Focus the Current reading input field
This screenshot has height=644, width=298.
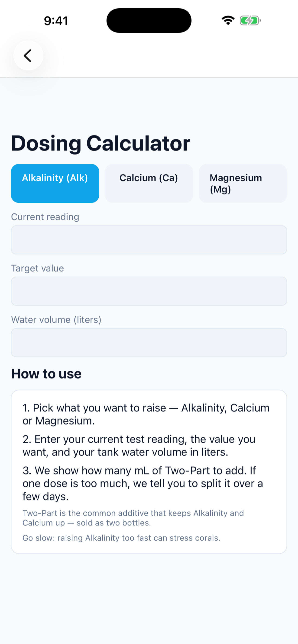pyautogui.click(x=149, y=240)
